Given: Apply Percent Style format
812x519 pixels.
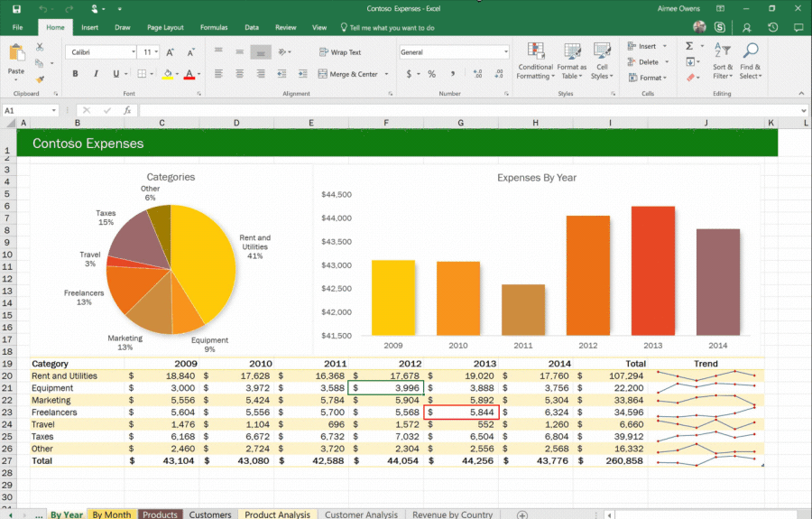Looking at the screenshot, I should 431,74.
